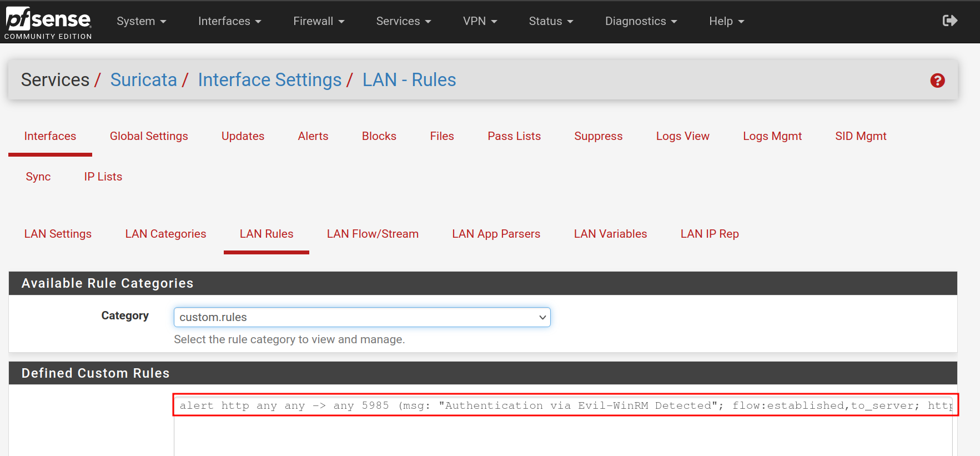Click inside the custom rules text area
980x456 pixels.
[x=563, y=425]
